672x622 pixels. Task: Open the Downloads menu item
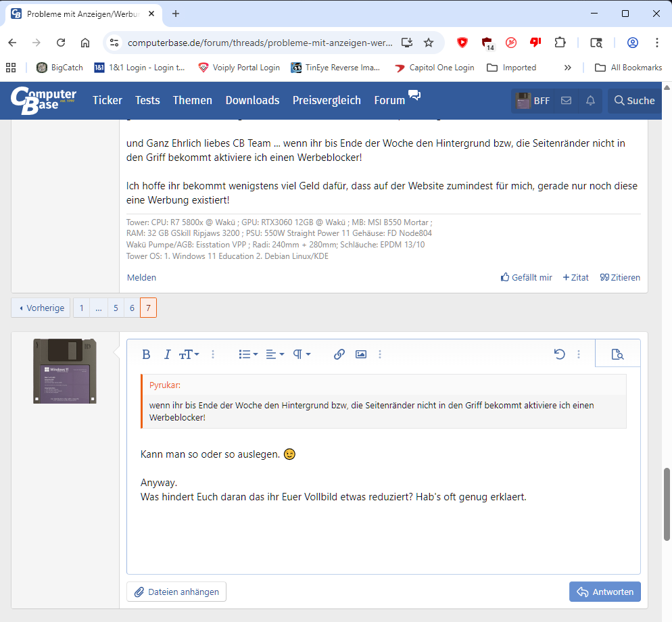[x=252, y=100]
